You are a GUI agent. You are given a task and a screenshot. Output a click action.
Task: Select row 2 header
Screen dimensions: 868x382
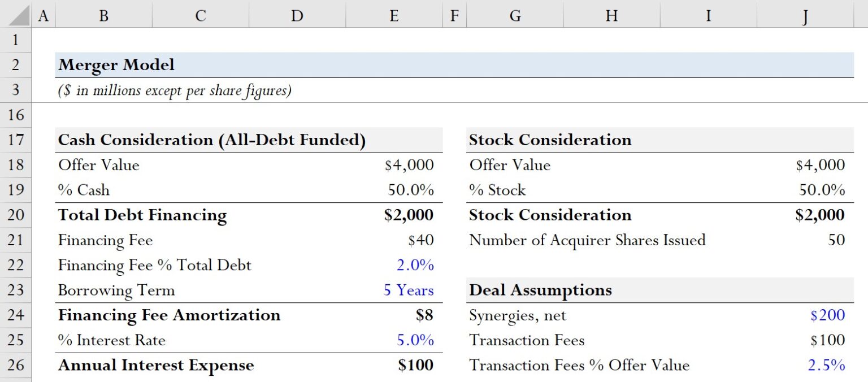16,65
